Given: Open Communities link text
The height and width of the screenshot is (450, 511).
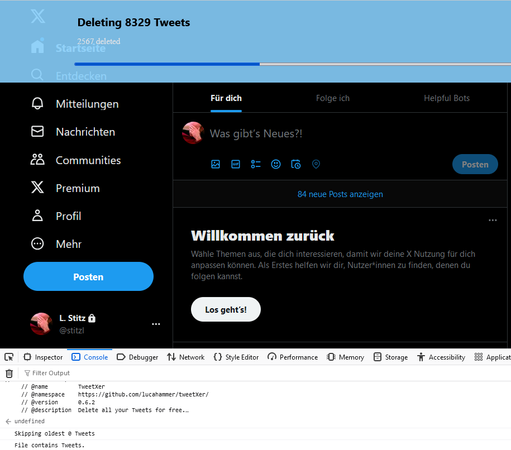Looking at the screenshot, I should click(x=88, y=160).
